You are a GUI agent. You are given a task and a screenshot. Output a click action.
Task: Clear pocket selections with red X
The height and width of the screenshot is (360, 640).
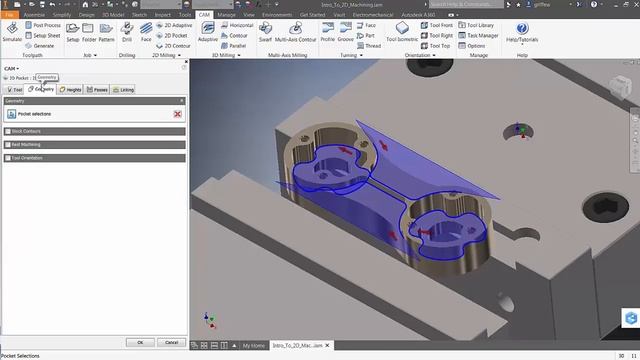click(178, 114)
